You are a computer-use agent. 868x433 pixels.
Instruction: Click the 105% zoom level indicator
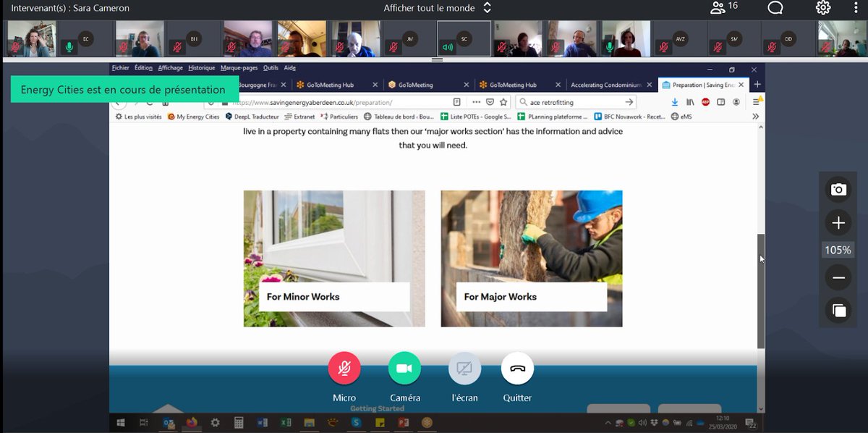838,250
